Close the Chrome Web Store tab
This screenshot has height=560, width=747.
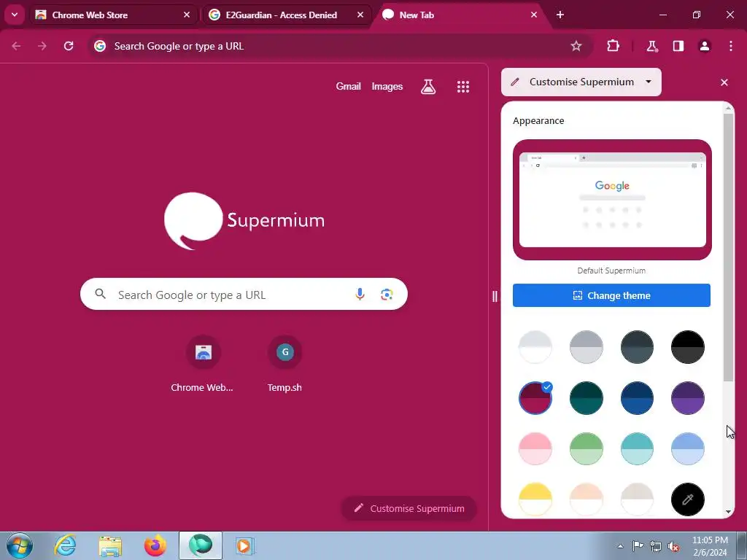tap(187, 15)
